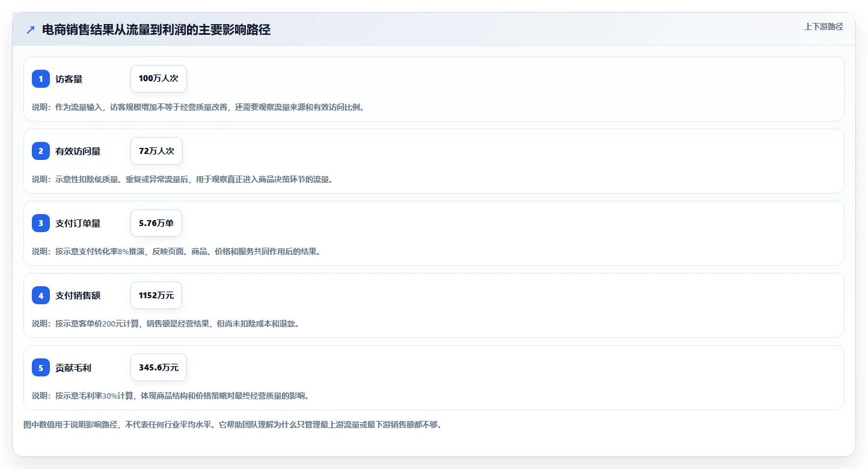Screen dimensions: 868x469
Task: Select the 支付订单量 step label
Action: pyautogui.click(x=78, y=223)
